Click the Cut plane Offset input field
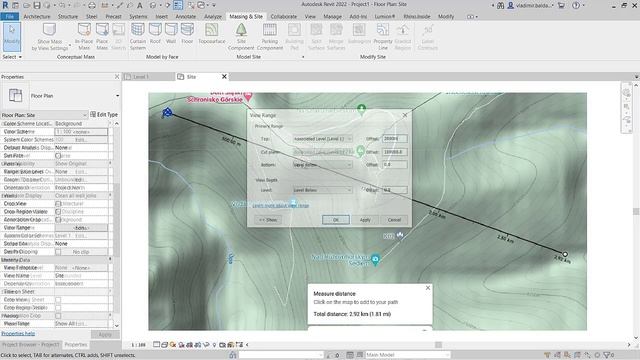 [395, 152]
